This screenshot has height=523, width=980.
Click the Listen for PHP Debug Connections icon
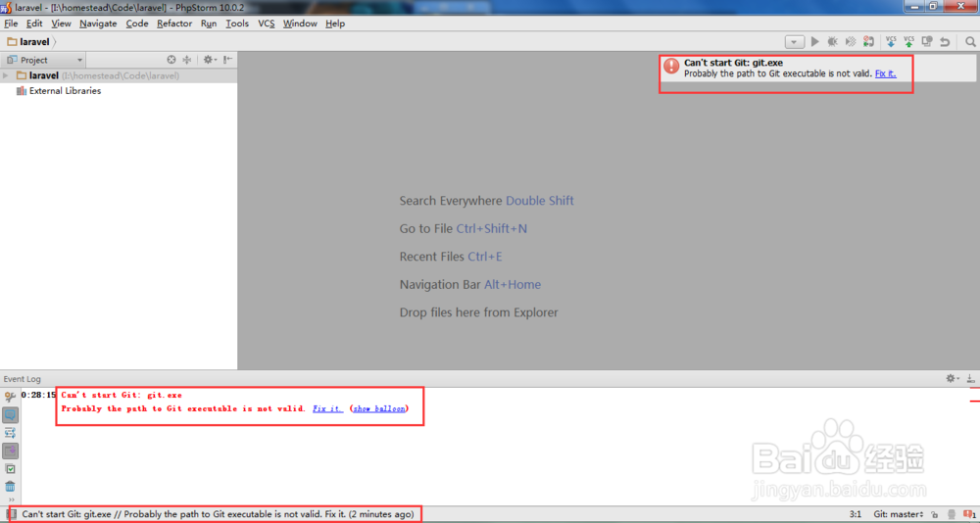(868, 42)
